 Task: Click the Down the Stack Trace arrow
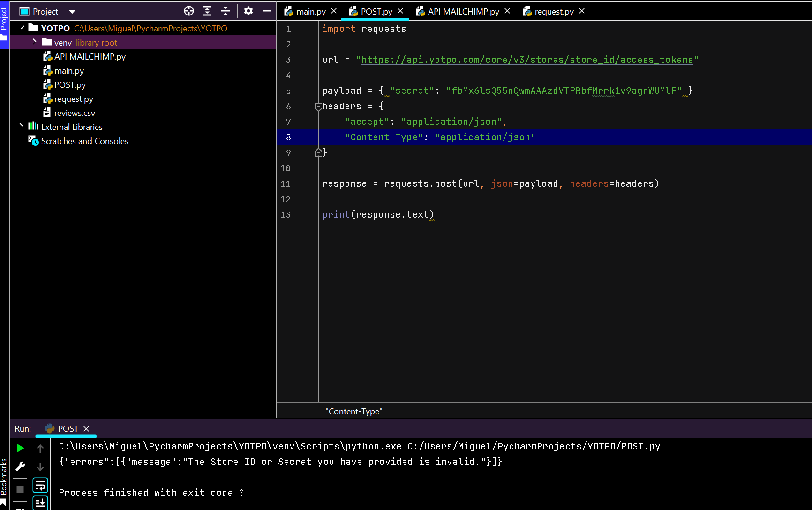(x=40, y=467)
